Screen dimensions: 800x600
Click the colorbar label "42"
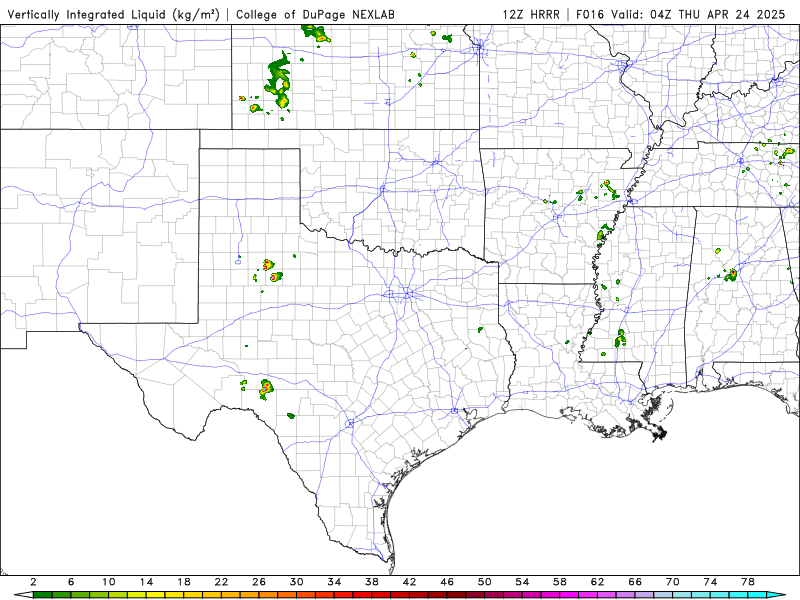click(x=409, y=582)
